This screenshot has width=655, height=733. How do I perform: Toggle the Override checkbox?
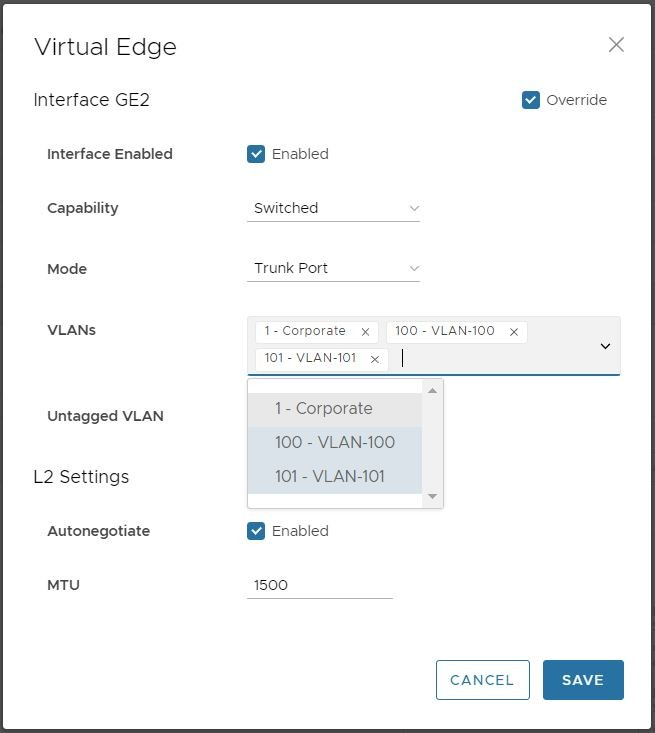click(x=531, y=100)
